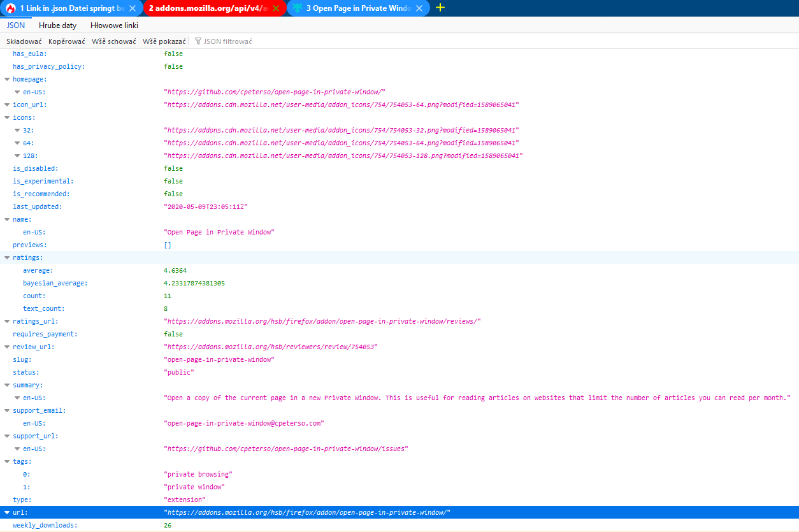Click 'Wšě pokazać' expand all button
Image resolution: width=799 pixels, height=532 pixels.
point(164,41)
